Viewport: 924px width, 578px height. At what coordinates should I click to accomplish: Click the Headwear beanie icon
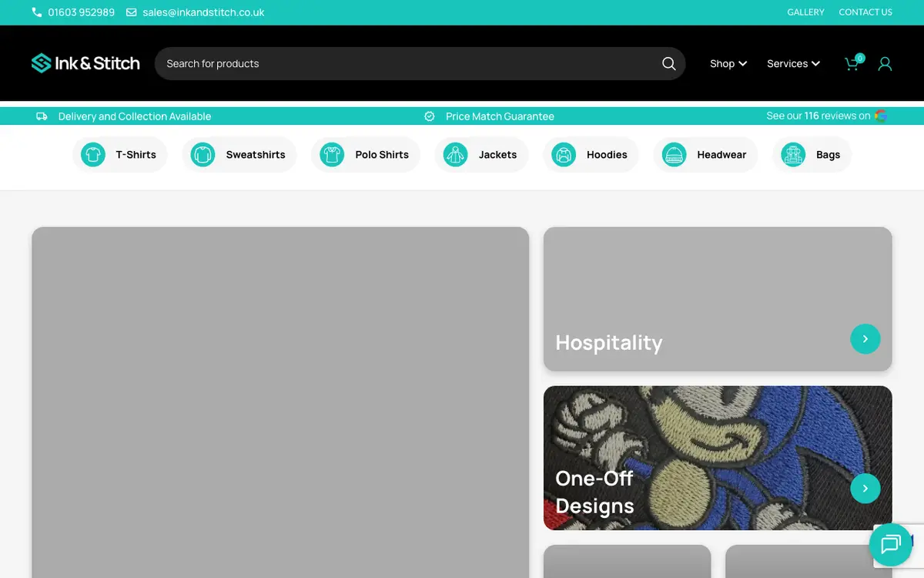(674, 155)
